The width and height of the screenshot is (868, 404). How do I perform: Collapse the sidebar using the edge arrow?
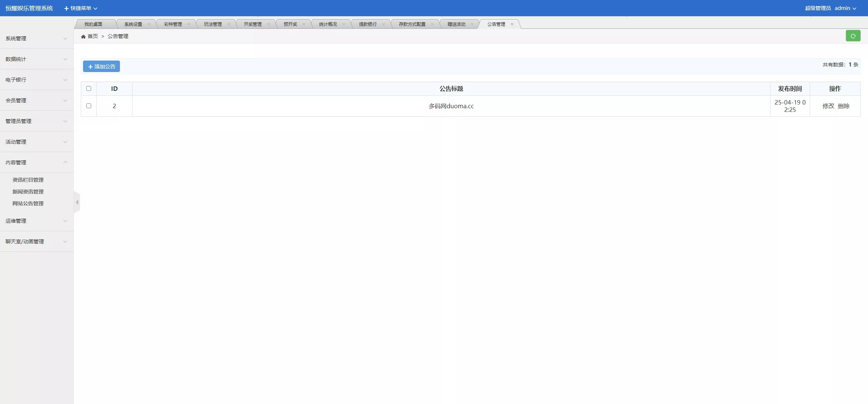[77, 202]
